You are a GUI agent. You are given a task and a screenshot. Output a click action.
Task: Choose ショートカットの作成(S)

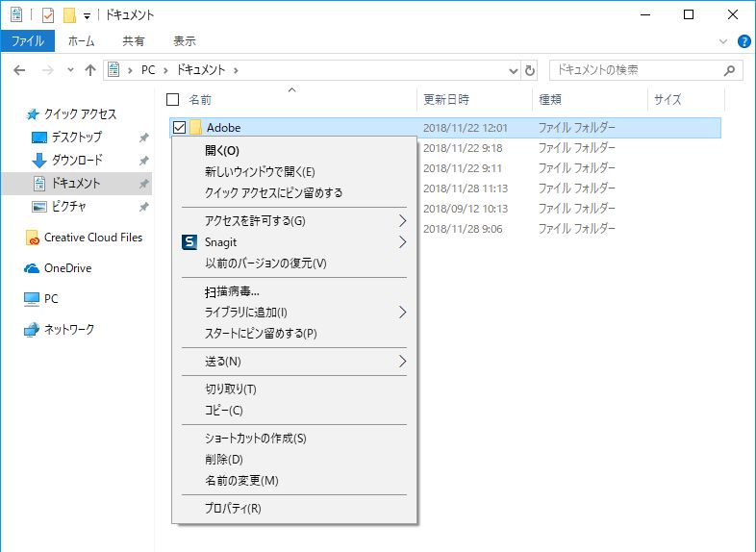point(294,439)
